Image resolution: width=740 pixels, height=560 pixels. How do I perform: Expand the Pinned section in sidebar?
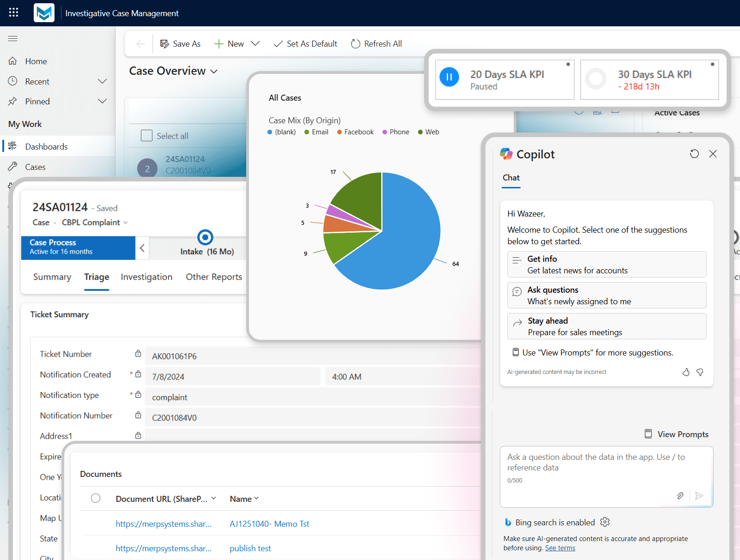pyautogui.click(x=102, y=101)
